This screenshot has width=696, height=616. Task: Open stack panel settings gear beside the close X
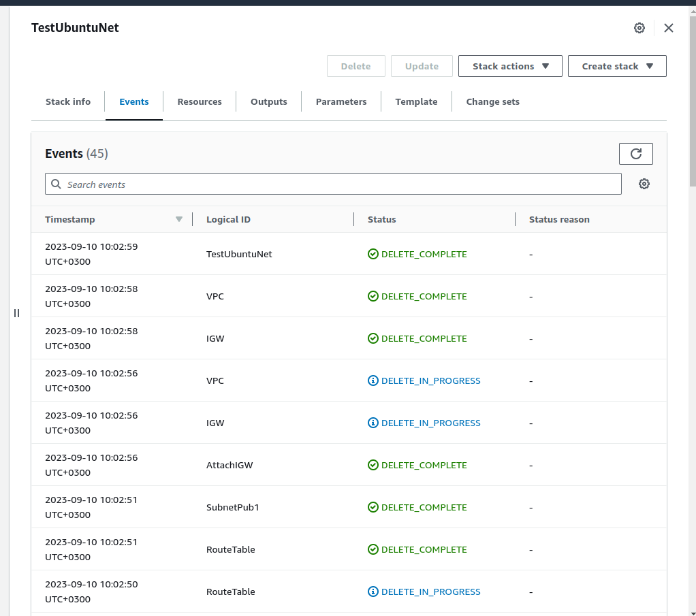[639, 28]
